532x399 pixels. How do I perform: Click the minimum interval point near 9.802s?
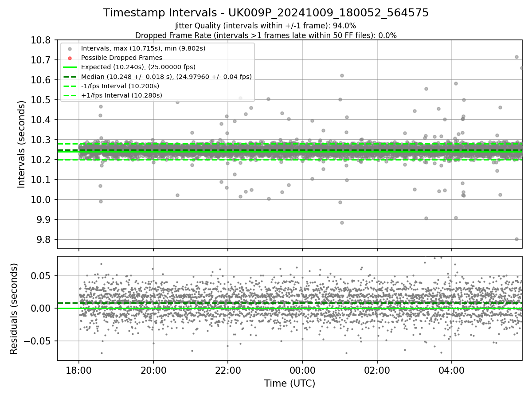[516, 239]
